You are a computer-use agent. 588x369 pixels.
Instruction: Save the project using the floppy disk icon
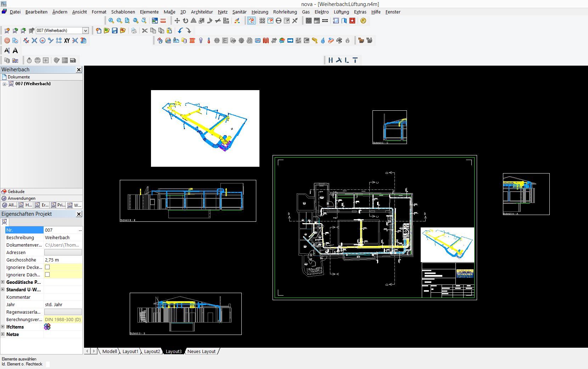coord(114,31)
